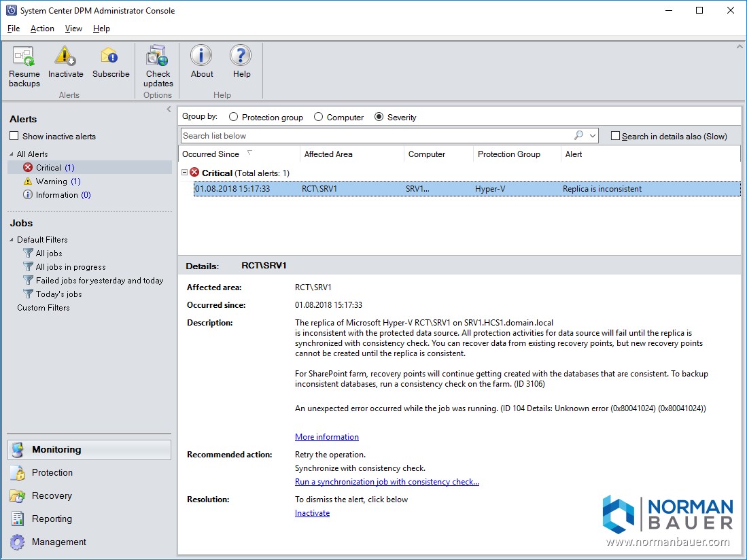
Task: Click the DPM console title bar icon
Action: click(x=12, y=10)
